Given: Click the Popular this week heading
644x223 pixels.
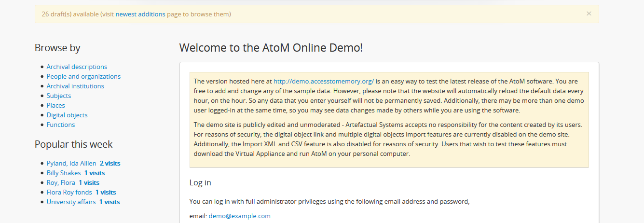Looking at the screenshot, I should 73,144.
